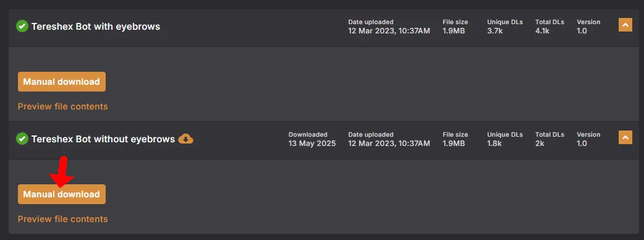Screen dimensions: 644x240
Task: Select the Tereshex Bot with eyebrows title
Action: 96,27
